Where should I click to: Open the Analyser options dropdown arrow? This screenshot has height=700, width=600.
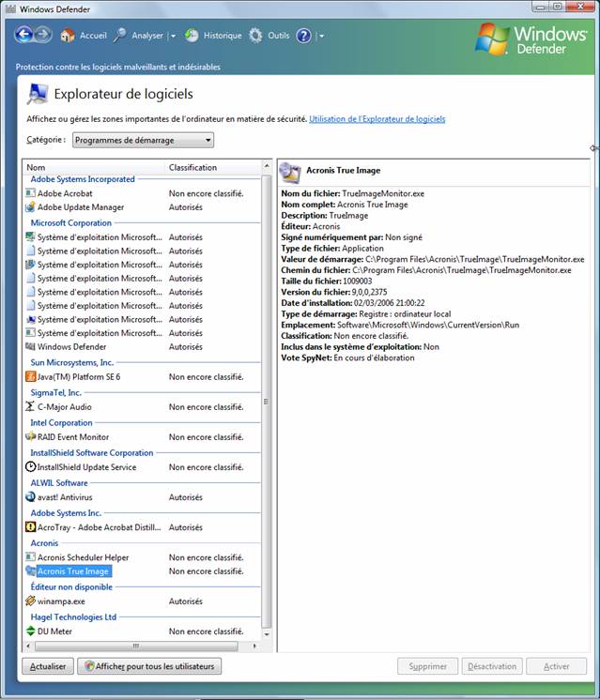coord(173,36)
